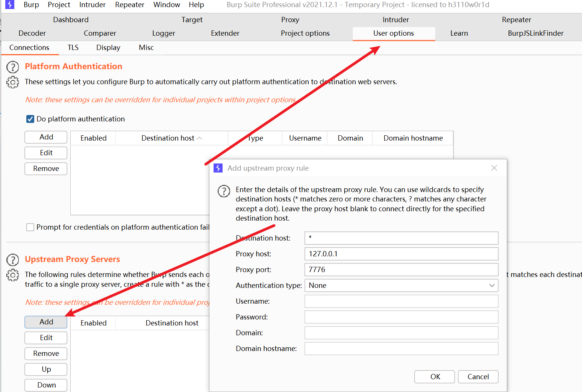Image resolution: width=582 pixels, height=392 pixels.
Task: Select Connections sub-tab
Action: tap(29, 47)
